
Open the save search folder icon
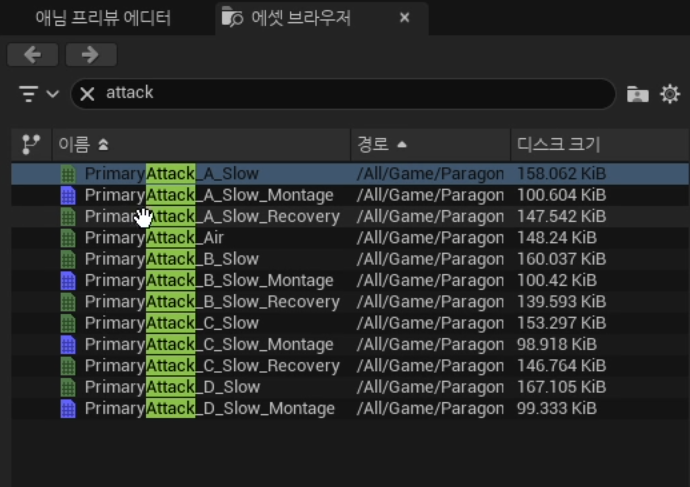(x=638, y=94)
